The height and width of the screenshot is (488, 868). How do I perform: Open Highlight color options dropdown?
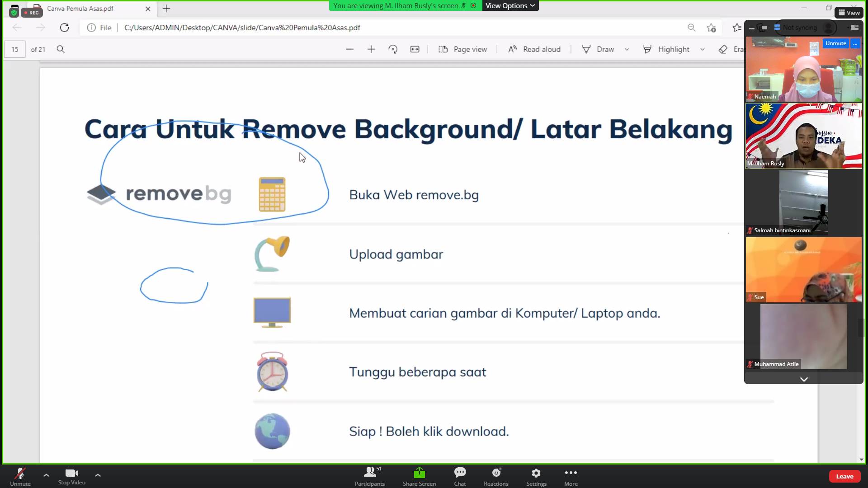coord(702,49)
